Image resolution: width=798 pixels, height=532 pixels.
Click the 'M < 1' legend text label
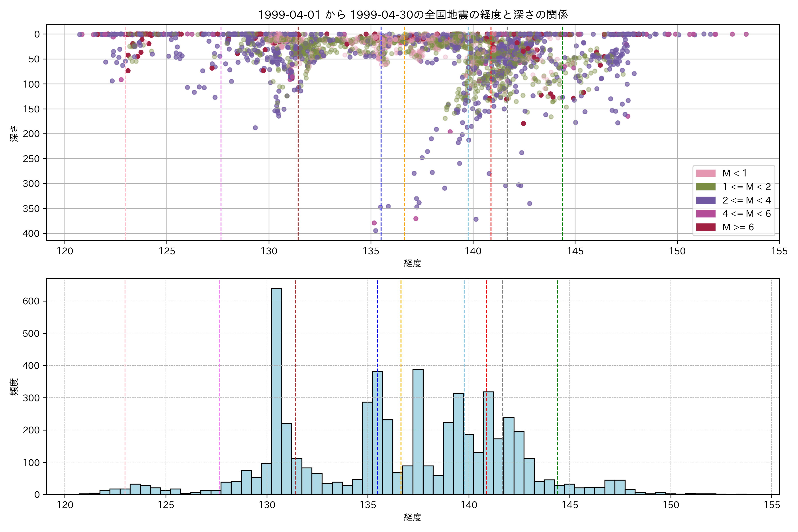tap(735, 173)
